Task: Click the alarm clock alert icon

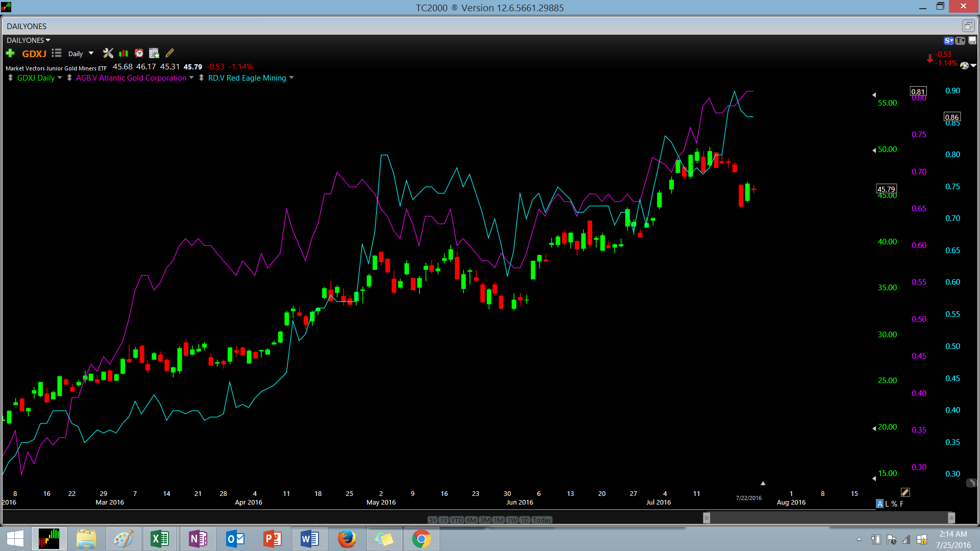Action: 139,53
